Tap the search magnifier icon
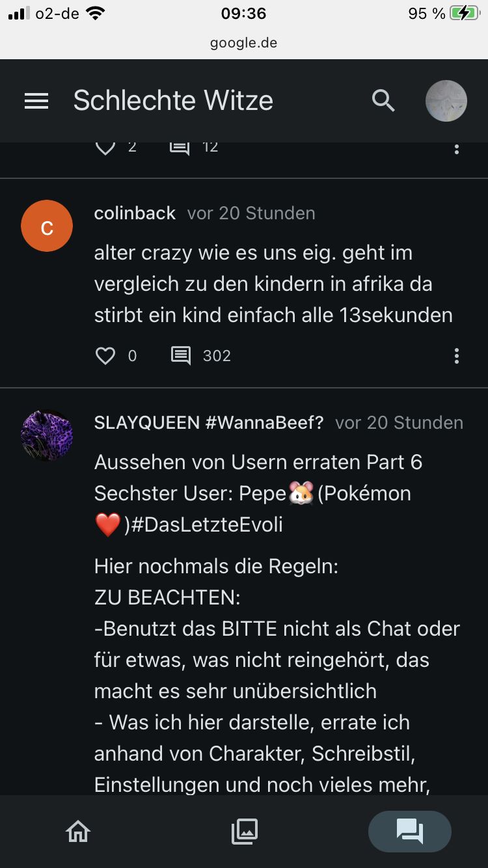Image resolution: width=488 pixels, height=868 pixels. tap(383, 101)
